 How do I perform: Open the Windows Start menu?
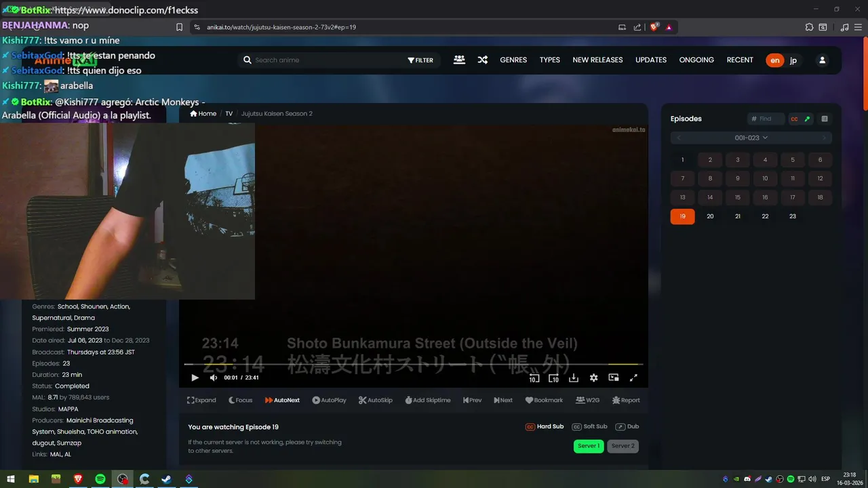coord(12,479)
